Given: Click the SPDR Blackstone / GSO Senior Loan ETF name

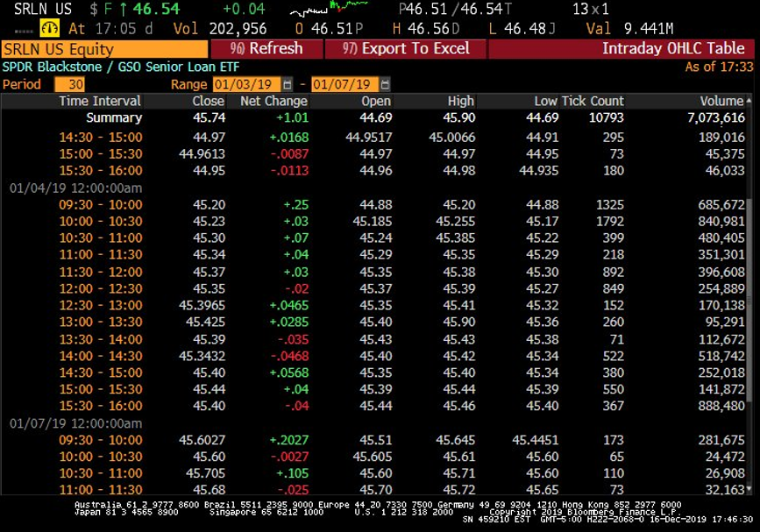Looking at the screenshot, I should (121, 67).
